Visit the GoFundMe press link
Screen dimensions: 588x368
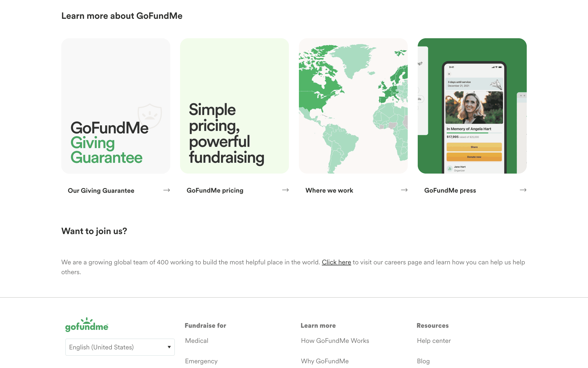tap(450, 190)
